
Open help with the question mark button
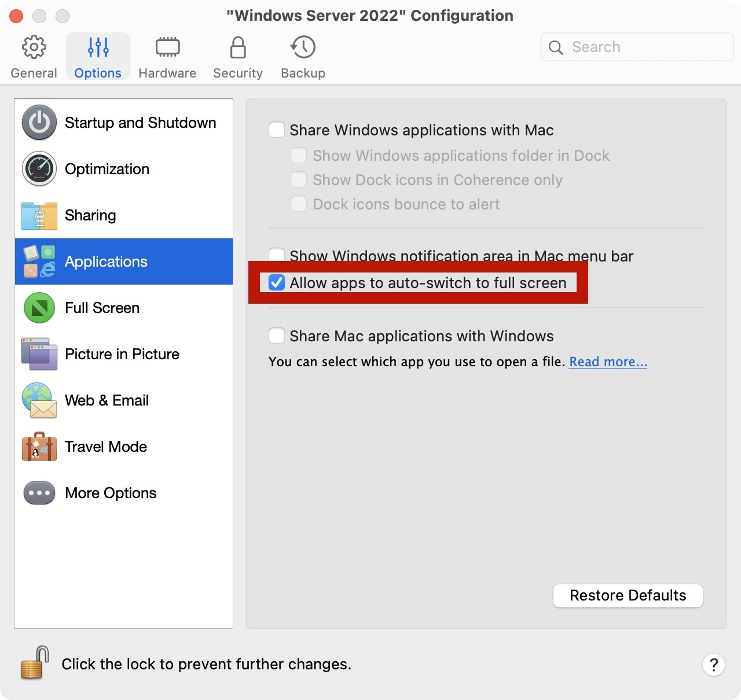coord(713,665)
